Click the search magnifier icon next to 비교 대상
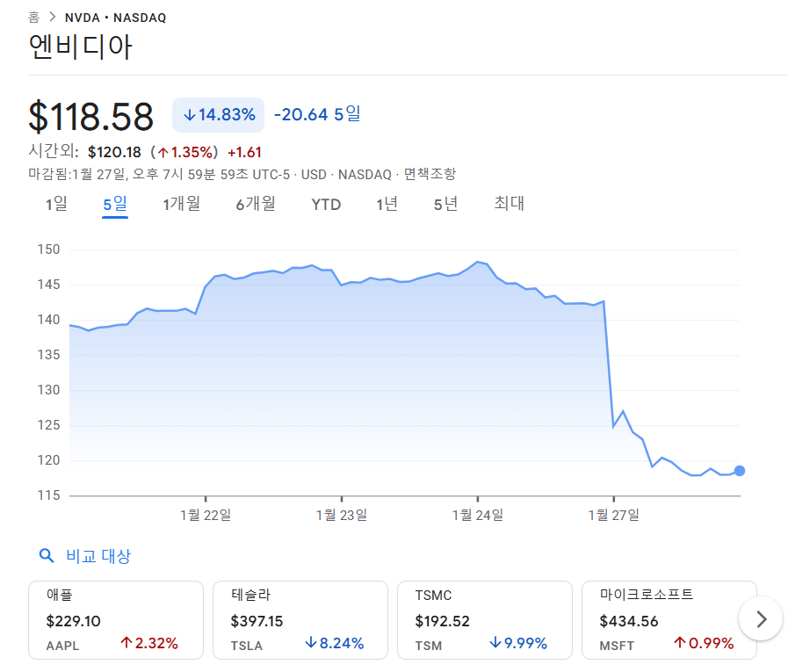 [x=47, y=556]
